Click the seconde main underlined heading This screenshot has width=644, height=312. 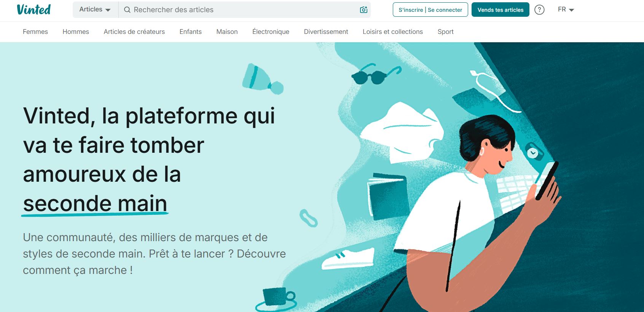(x=95, y=204)
